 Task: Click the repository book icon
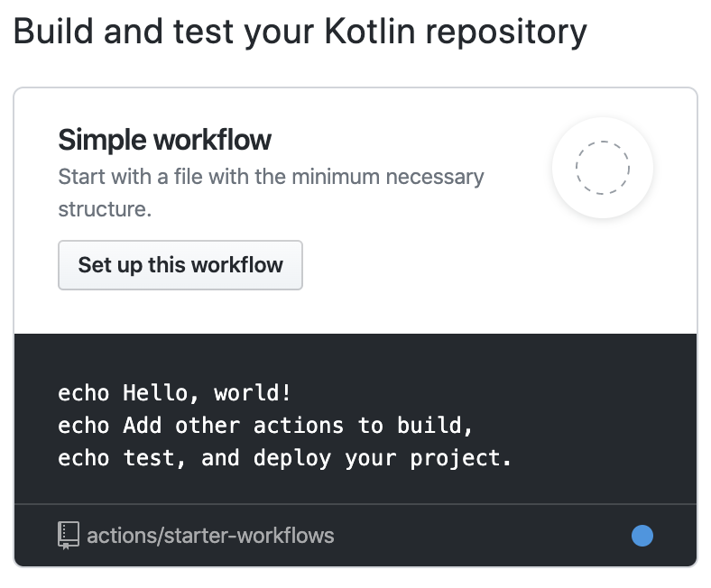pyautogui.click(x=69, y=536)
